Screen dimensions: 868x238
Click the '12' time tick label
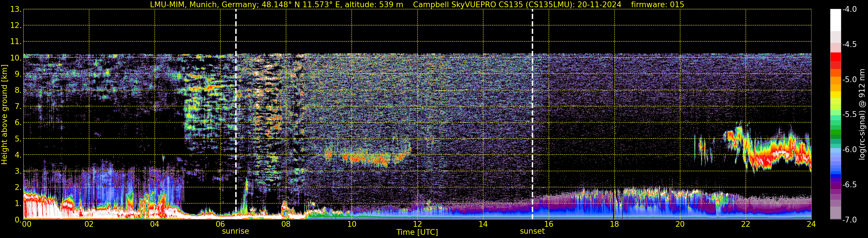[x=417, y=224]
